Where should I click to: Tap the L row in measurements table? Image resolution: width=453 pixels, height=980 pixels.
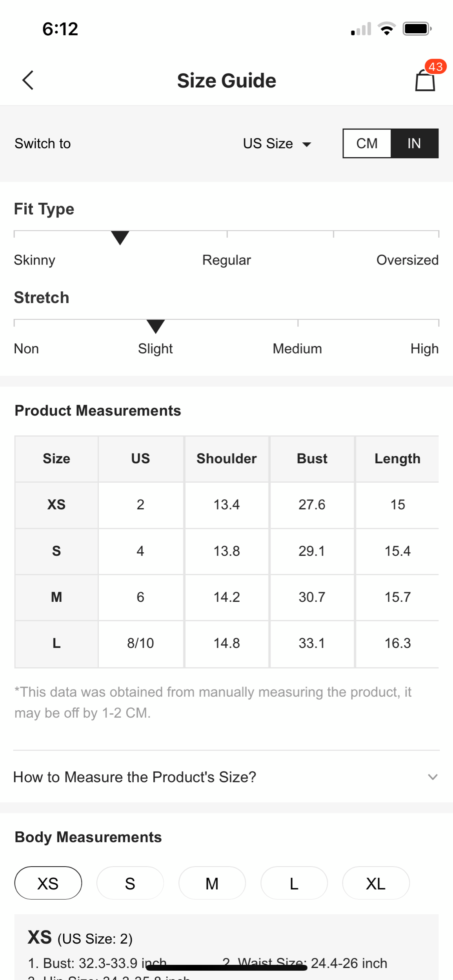point(56,643)
